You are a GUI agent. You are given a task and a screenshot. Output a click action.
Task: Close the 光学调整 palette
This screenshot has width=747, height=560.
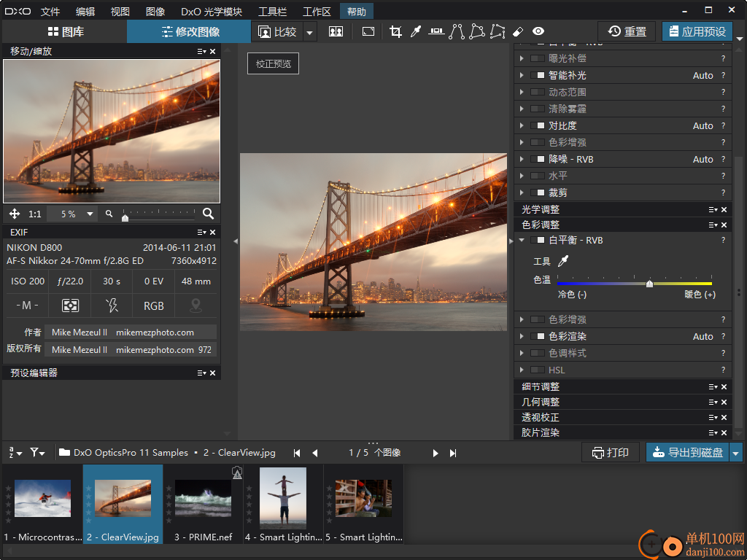tap(724, 209)
